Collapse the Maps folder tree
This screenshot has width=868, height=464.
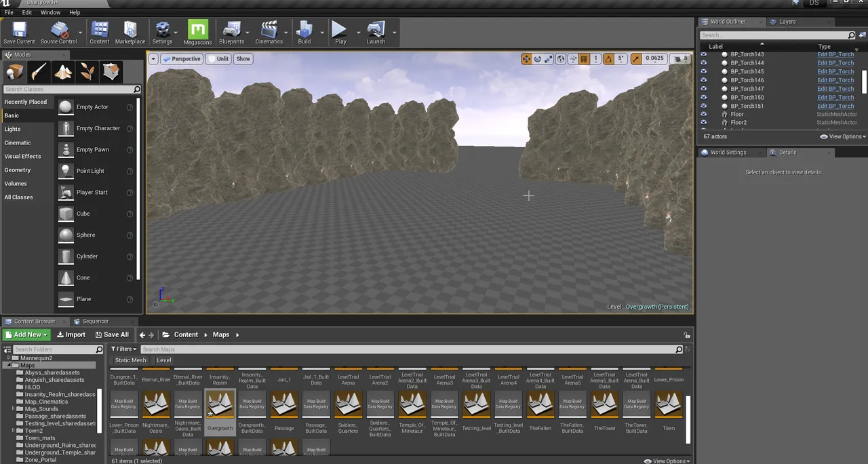(x=9, y=365)
